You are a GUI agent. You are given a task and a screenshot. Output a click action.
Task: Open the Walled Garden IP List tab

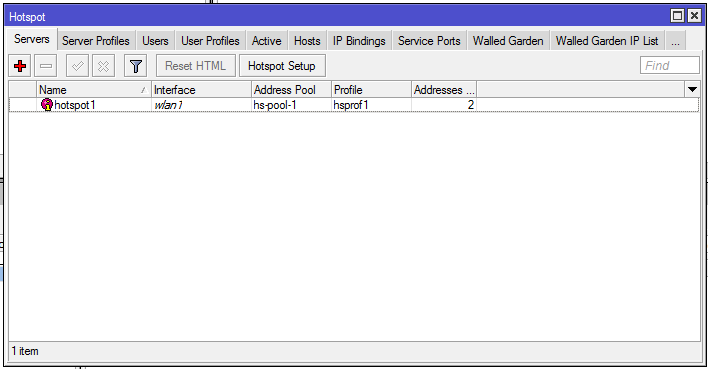click(x=607, y=41)
